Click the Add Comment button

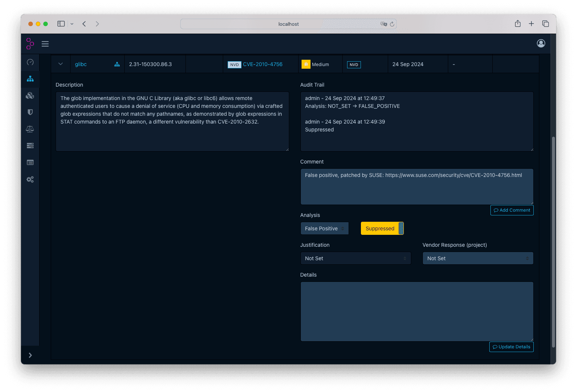512,210
